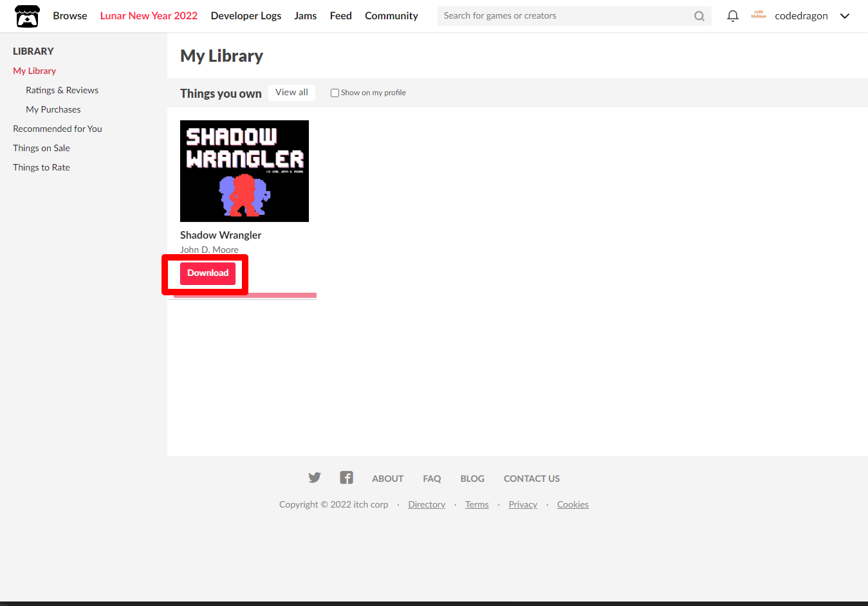This screenshot has width=868, height=606.
Task: Open the Terms link
Action: [x=477, y=504]
